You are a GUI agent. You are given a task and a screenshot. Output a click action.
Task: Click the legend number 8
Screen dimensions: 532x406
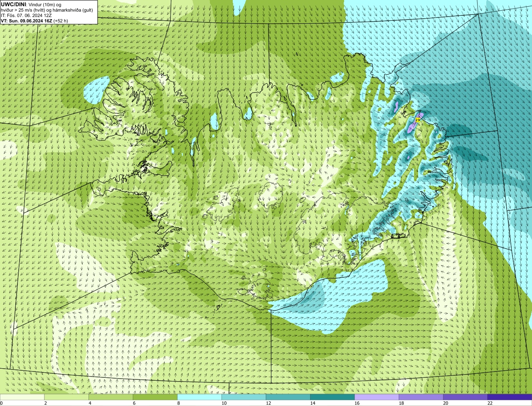click(x=178, y=403)
